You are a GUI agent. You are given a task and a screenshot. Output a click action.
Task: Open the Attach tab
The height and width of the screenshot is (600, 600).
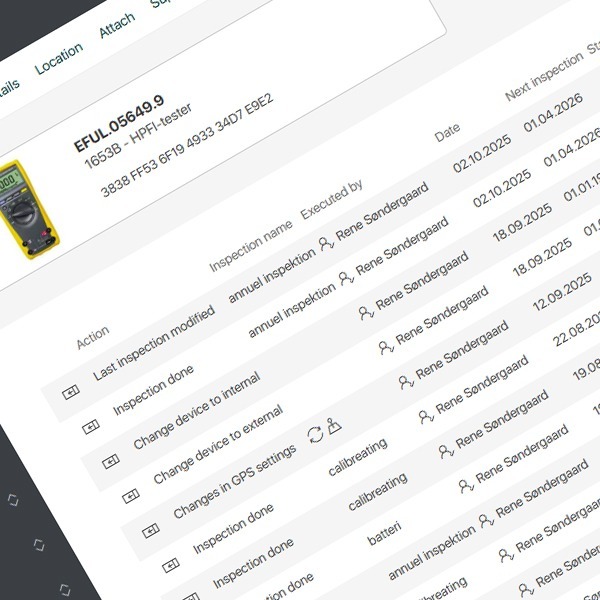(x=117, y=27)
